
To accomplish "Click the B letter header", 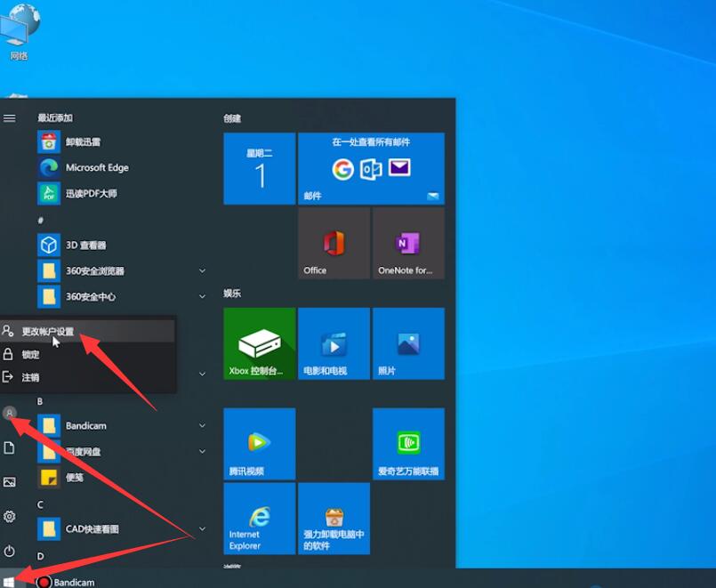I will (x=40, y=401).
